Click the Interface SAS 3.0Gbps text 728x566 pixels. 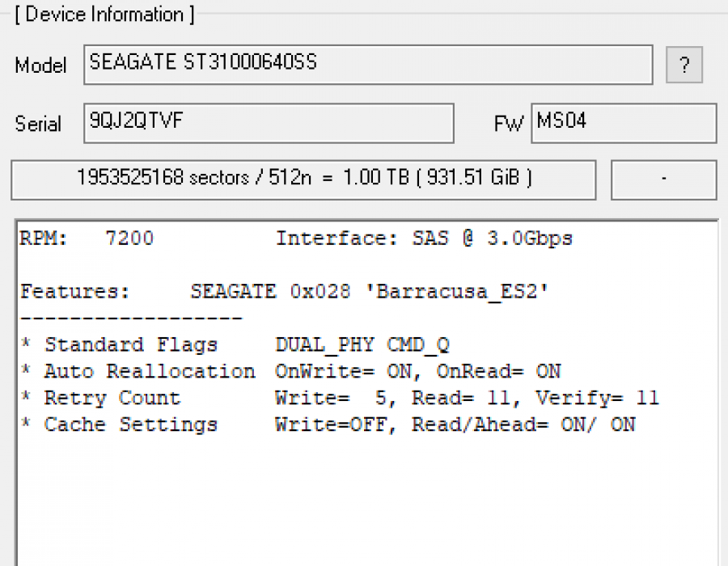424,239
